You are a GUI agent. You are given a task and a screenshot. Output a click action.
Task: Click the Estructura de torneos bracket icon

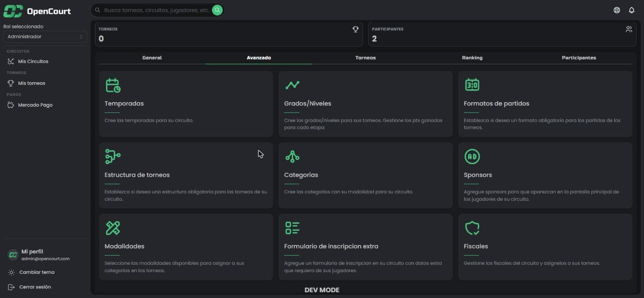[113, 156]
